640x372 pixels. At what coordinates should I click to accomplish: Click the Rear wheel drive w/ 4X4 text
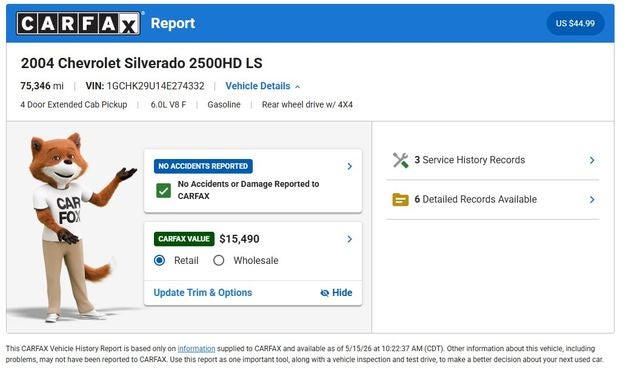[307, 105]
